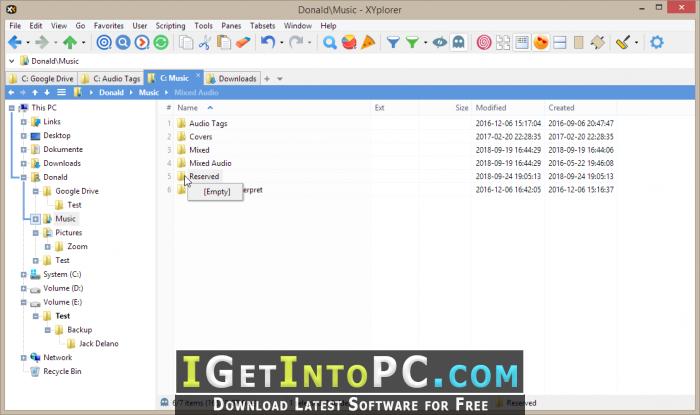Click the blue funnel Visual Filter icon
Screen dimensions: 700x415
point(393,42)
